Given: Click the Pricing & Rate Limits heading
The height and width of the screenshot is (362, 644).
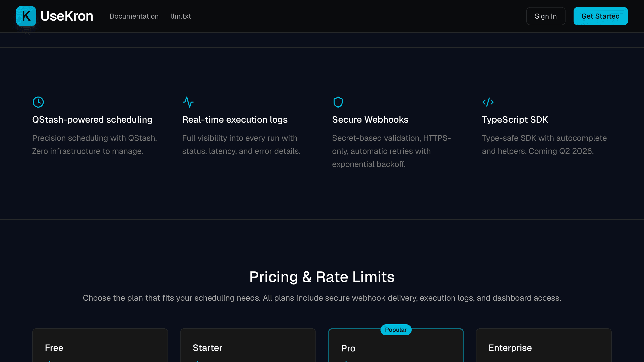Looking at the screenshot, I should [x=322, y=277].
